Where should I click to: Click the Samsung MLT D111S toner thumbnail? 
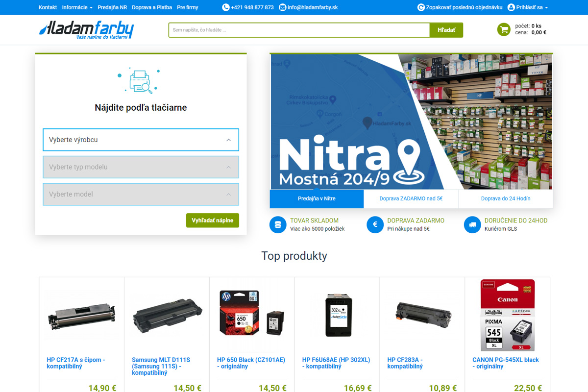point(167,315)
